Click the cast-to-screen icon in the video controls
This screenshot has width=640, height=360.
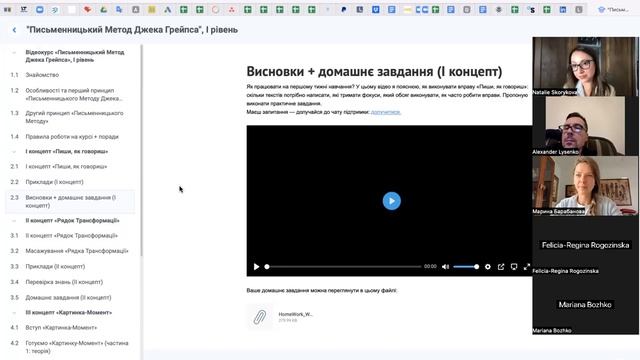tap(514, 267)
